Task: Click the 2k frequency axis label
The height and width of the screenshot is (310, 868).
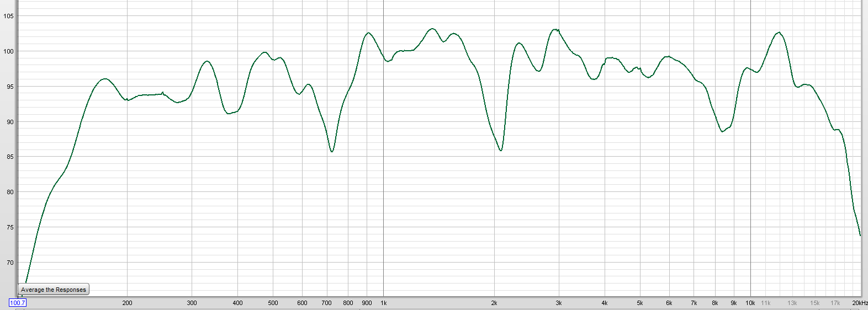Action: [x=494, y=303]
